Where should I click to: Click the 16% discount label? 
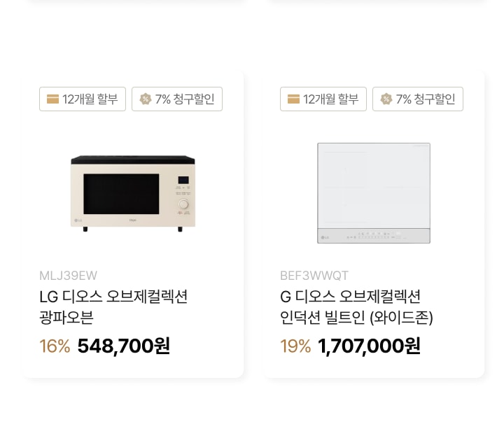[x=55, y=346]
